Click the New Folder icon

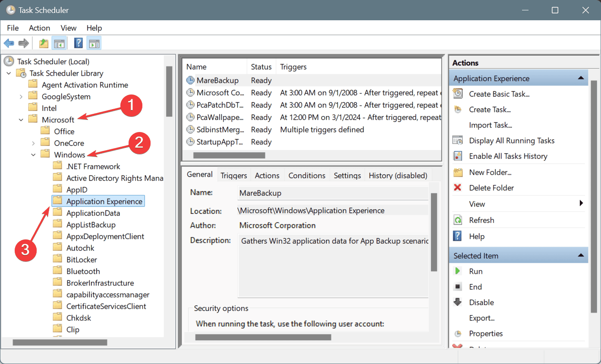point(458,172)
